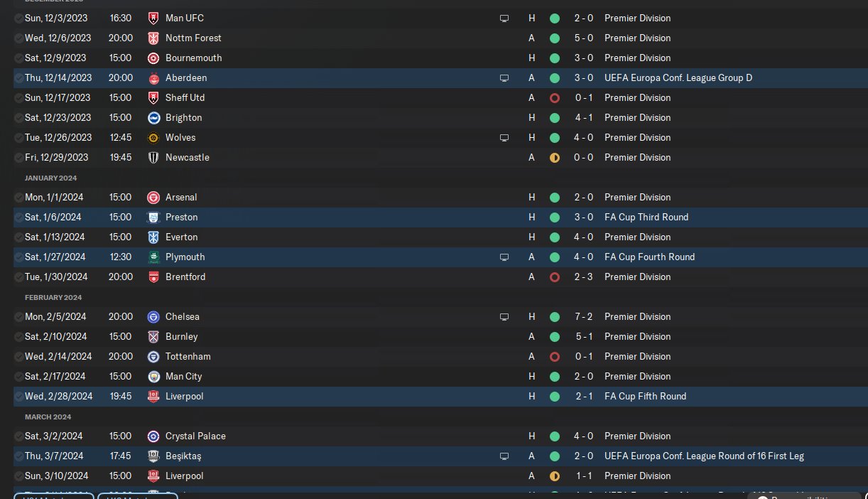Screen dimensions: 868x499
Task: Click the played checkmark beside Mon, 1/1/2024
Action: [18, 197]
